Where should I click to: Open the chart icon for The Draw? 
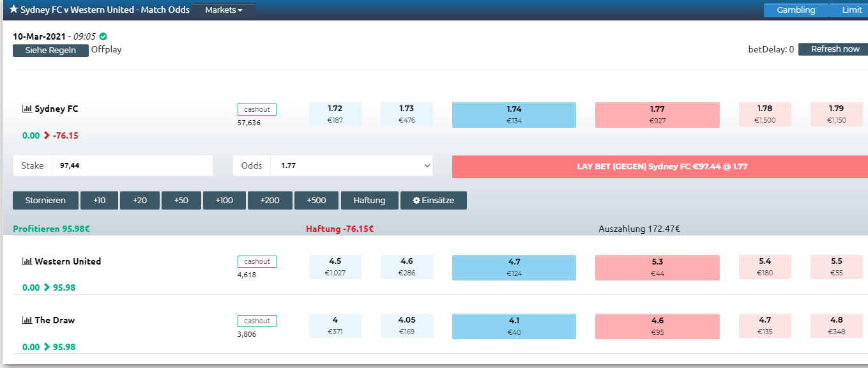coord(27,321)
